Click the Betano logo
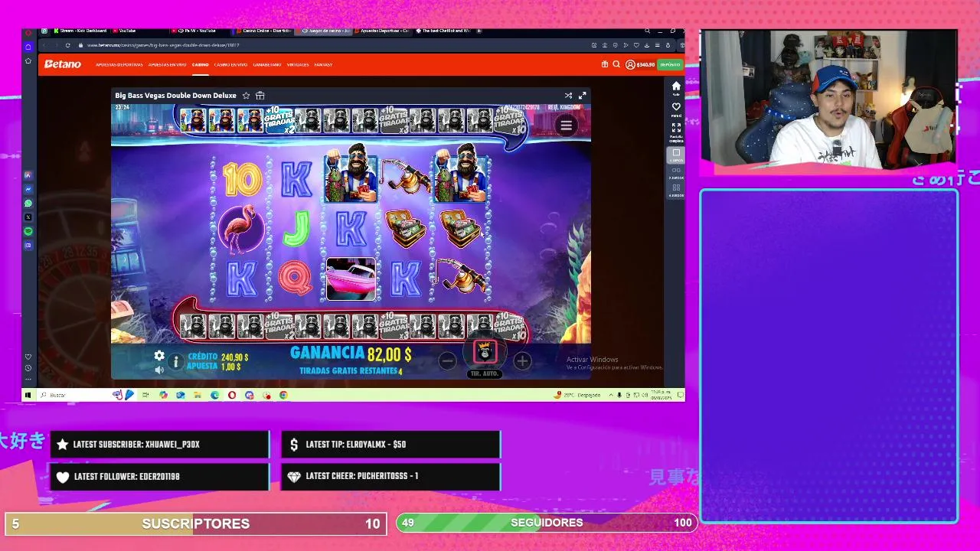This screenshot has height=551, width=980. [x=63, y=64]
